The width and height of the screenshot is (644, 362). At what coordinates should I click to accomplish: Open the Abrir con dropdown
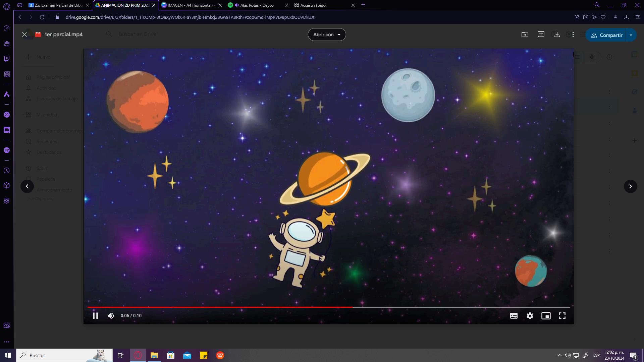point(327,35)
